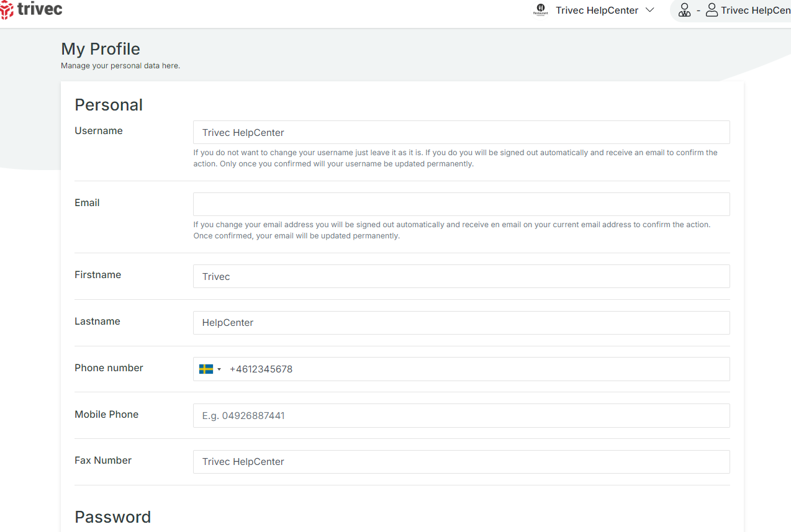The height and width of the screenshot is (532, 791).
Task: Click the Username input field
Action: click(x=461, y=132)
